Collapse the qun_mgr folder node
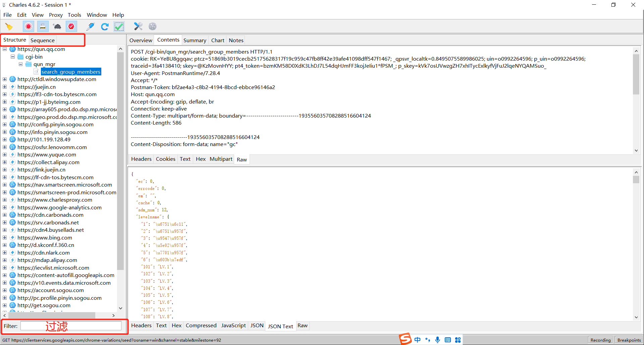The image size is (644, 345). pyautogui.click(x=21, y=64)
